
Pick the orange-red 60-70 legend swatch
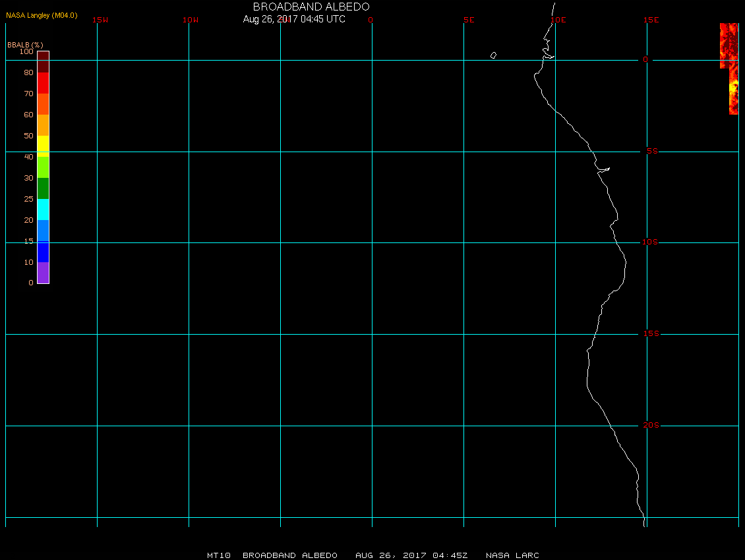click(44, 104)
